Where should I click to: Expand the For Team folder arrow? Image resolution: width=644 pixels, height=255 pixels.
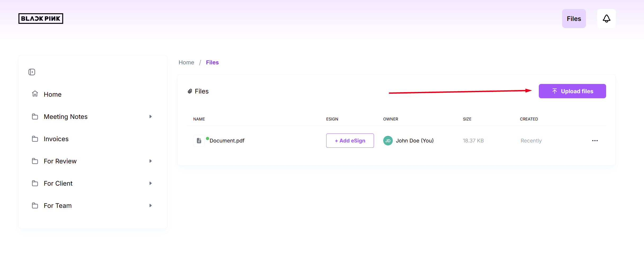click(x=151, y=205)
